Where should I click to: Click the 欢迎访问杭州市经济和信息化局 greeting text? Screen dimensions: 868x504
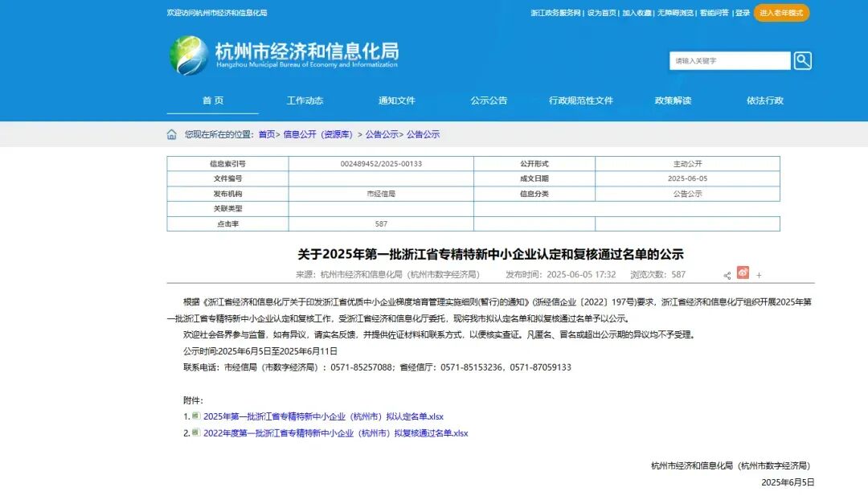[x=217, y=13]
